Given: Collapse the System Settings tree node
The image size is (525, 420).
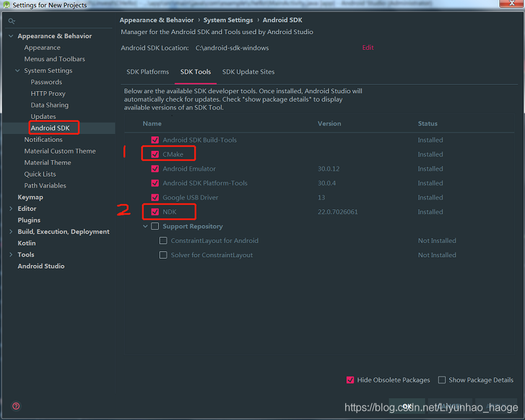Looking at the screenshot, I should [18, 71].
